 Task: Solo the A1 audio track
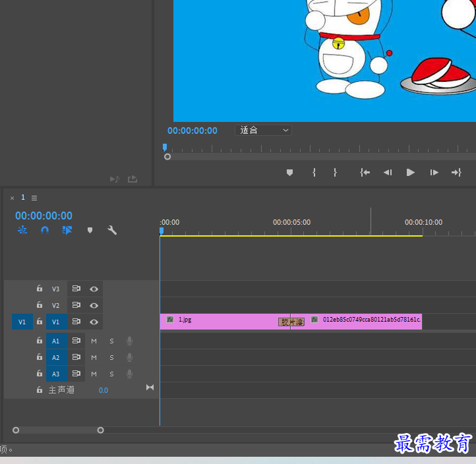pyautogui.click(x=111, y=341)
